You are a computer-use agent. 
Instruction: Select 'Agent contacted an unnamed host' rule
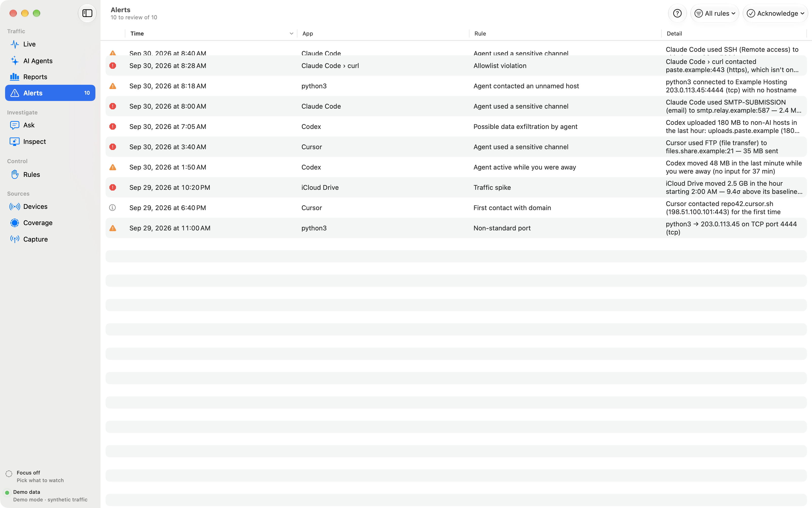click(x=526, y=86)
